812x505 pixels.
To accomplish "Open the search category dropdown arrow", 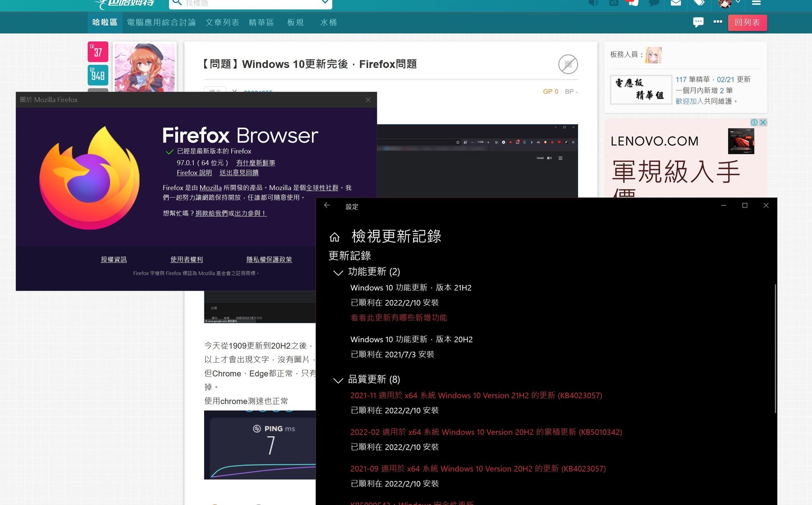I will (x=325, y=3).
